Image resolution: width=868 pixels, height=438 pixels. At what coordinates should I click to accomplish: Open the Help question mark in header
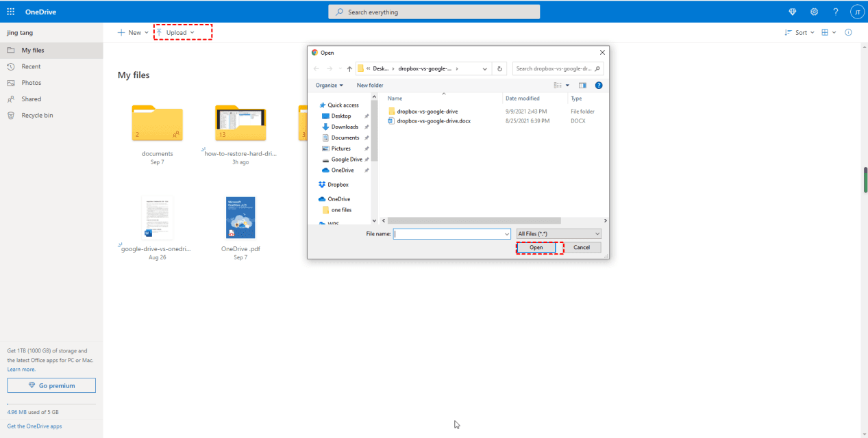(835, 12)
